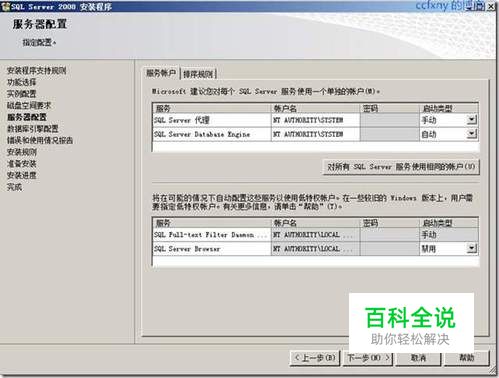Click 安装程序支持规则 step in sidebar
499x378 pixels.
(x=37, y=70)
